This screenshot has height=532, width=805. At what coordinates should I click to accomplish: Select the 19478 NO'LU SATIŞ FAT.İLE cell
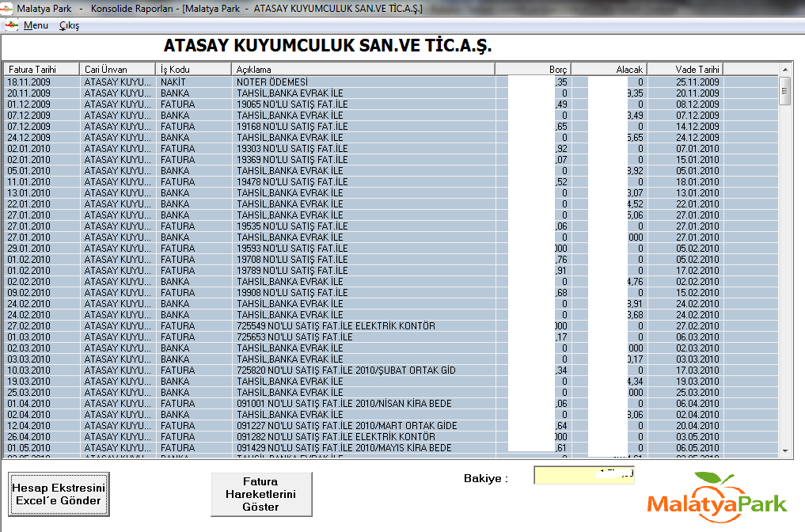(363, 182)
